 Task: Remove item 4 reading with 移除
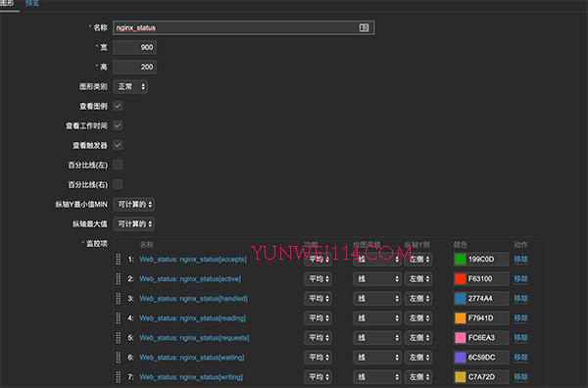521,318
